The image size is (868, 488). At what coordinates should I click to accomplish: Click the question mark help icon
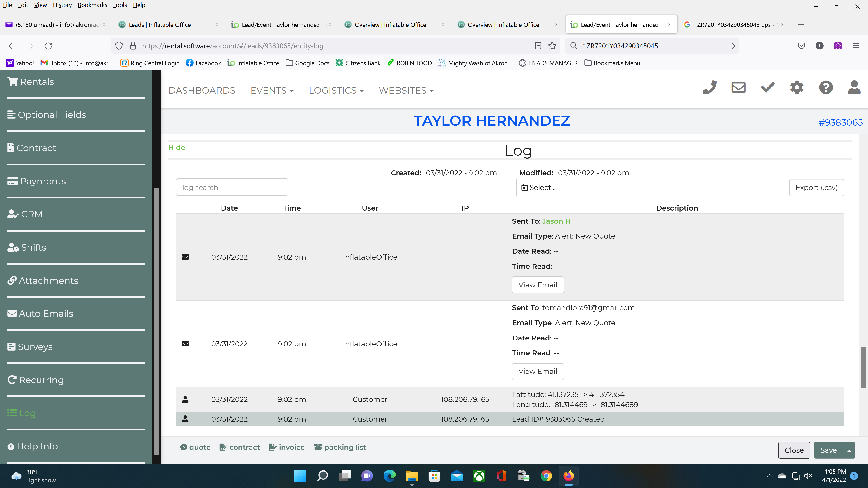826,88
